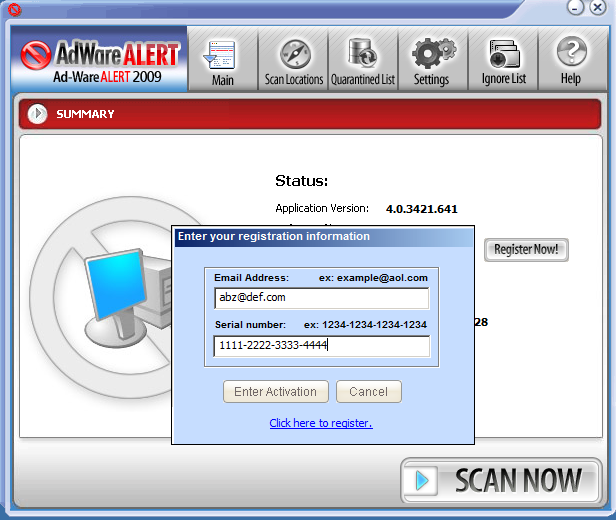Click the red prohibition icon in title bar
This screenshot has width=616, height=520.
15,9
